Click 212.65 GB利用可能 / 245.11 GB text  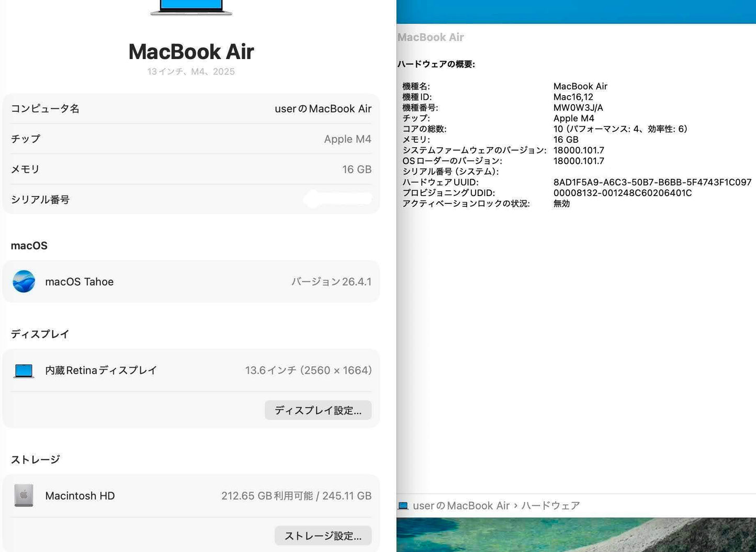coord(296,496)
